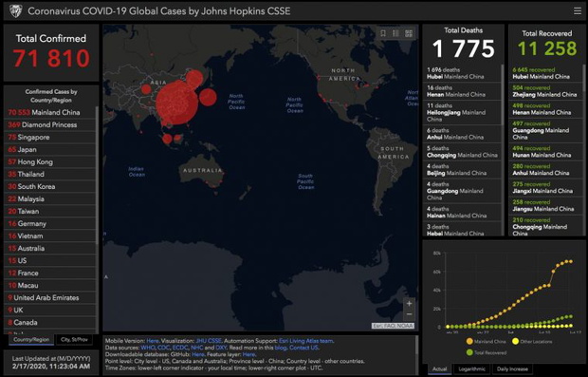This screenshot has width=588, height=377.
Task: Select Japan in the country list
Action: [x=50, y=149]
